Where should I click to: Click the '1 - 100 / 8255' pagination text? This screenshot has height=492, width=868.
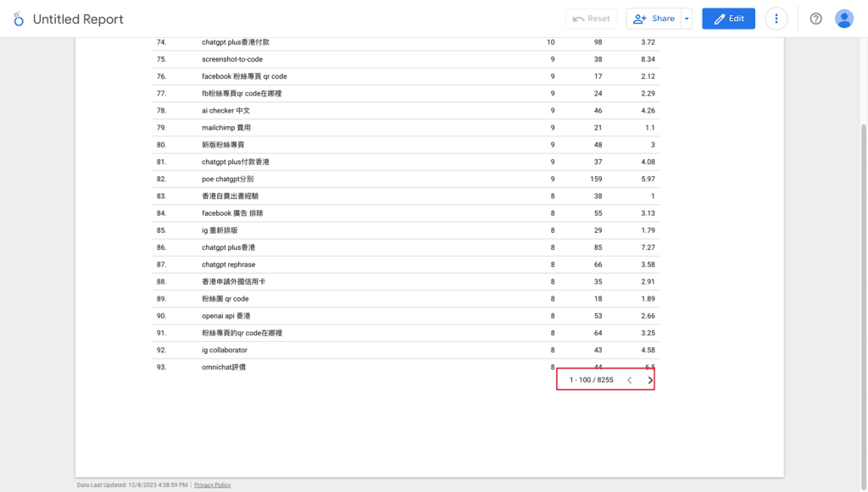coord(591,379)
